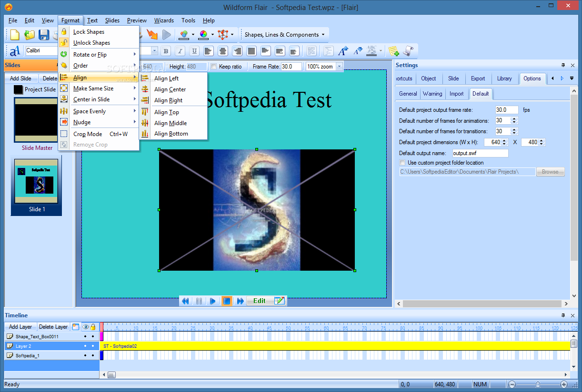The width and height of the screenshot is (582, 392).
Task: Click the New project toolbar icon
Action: [15, 35]
